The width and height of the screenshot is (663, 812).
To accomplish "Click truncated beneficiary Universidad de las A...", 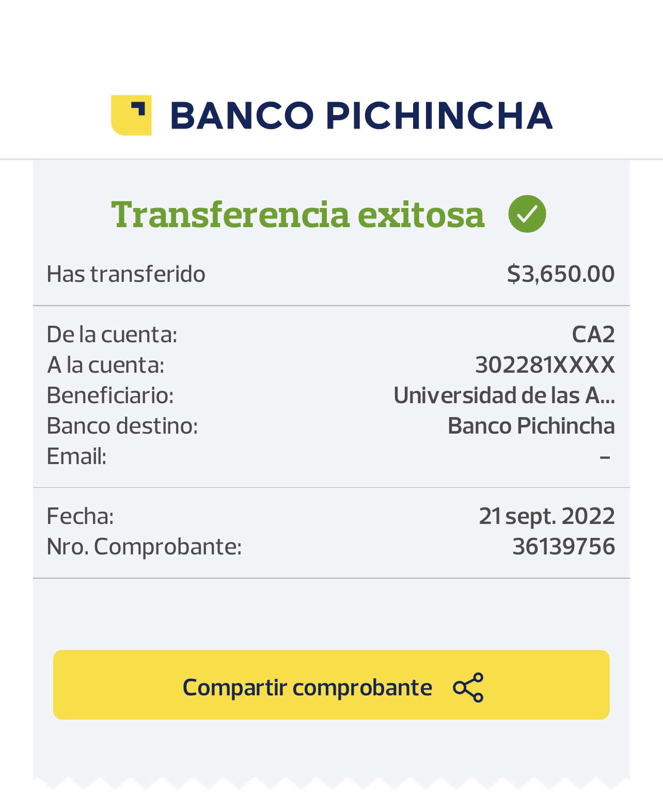I will click(503, 395).
